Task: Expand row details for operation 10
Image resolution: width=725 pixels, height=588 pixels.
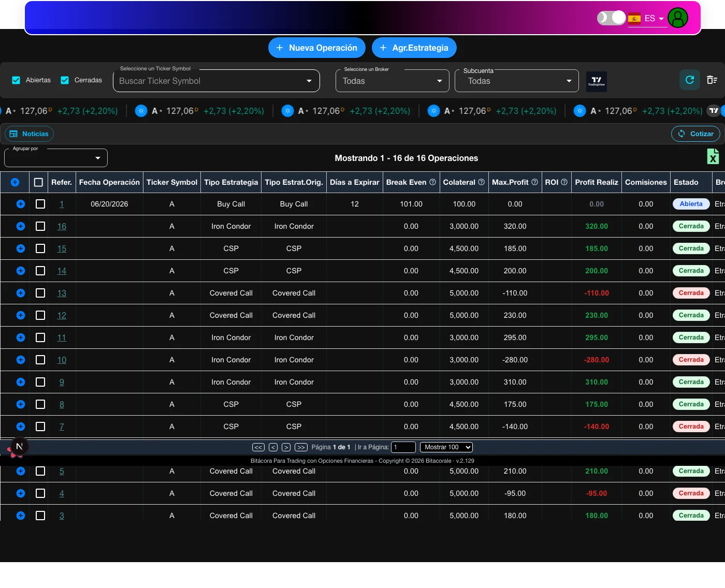Action: point(21,360)
